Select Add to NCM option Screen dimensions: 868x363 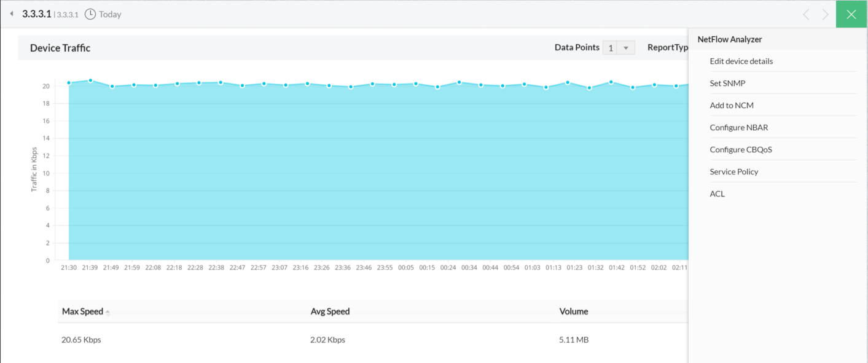(731, 106)
